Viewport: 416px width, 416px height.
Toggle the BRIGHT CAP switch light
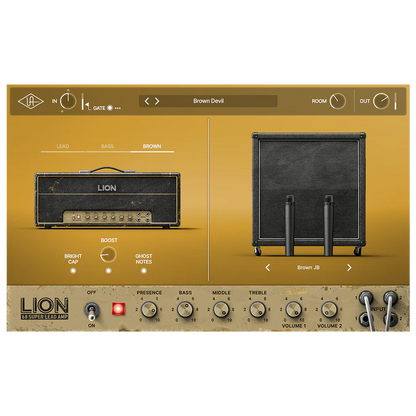coord(73,271)
